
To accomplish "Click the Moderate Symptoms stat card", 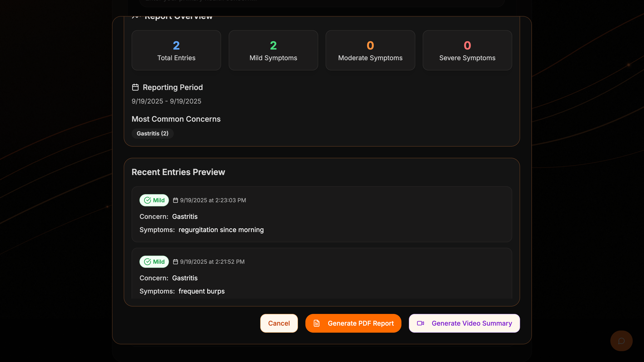I will (x=370, y=50).
